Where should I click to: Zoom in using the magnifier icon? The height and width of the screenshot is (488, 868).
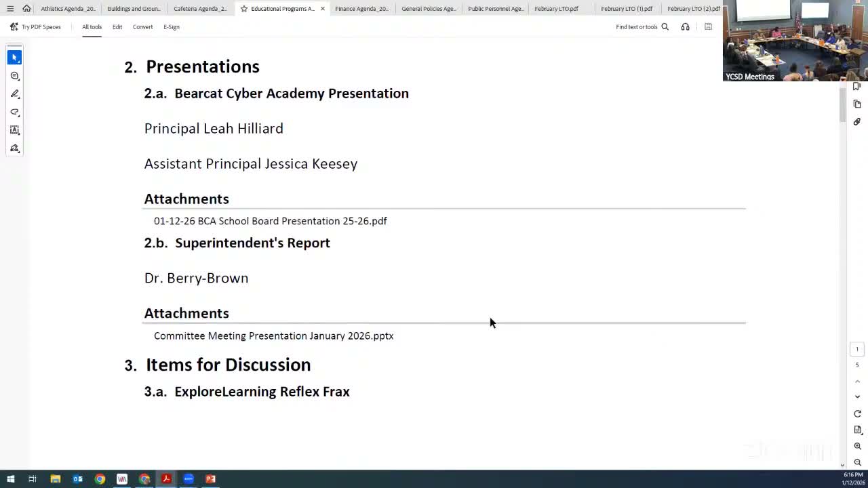(x=857, y=445)
